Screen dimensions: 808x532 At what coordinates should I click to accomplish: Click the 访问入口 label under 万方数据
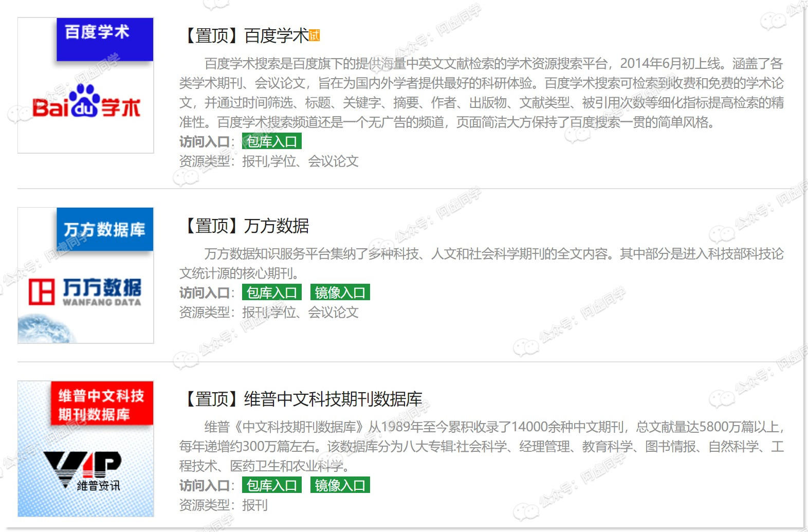point(207,292)
